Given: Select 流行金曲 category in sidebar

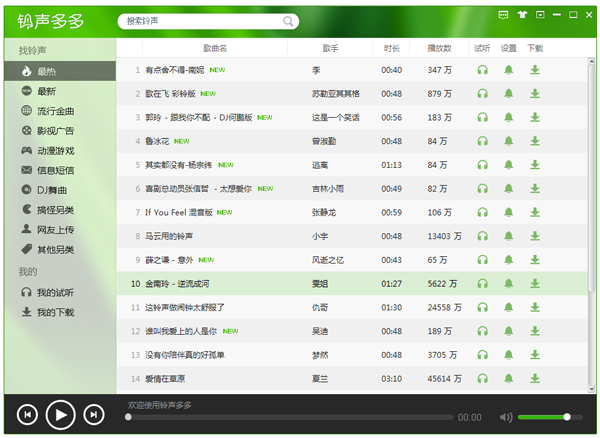Looking at the screenshot, I should point(55,111).
